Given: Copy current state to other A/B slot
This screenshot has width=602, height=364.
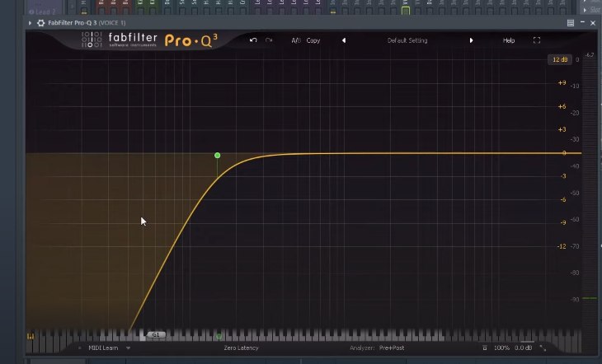Looking at the screenshot, I should pos(313,40).
